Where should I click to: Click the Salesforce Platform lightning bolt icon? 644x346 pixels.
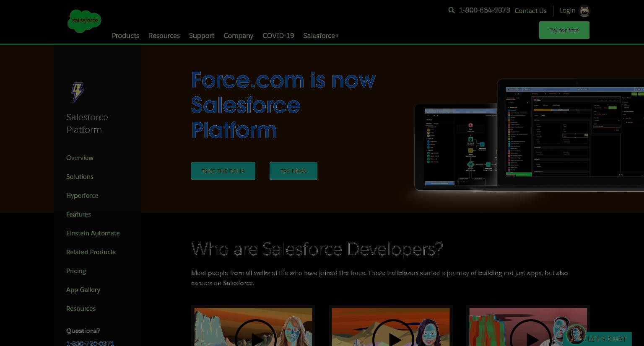[x=78, y=93]
